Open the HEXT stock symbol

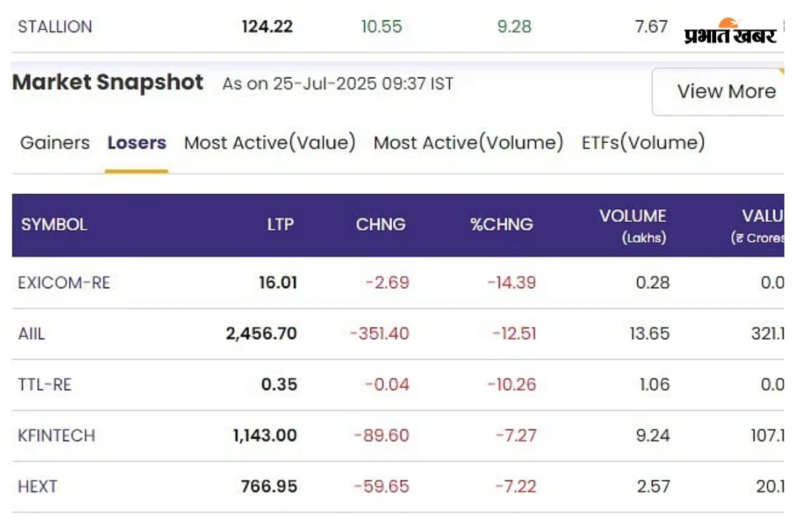click(x=38, y=487)
